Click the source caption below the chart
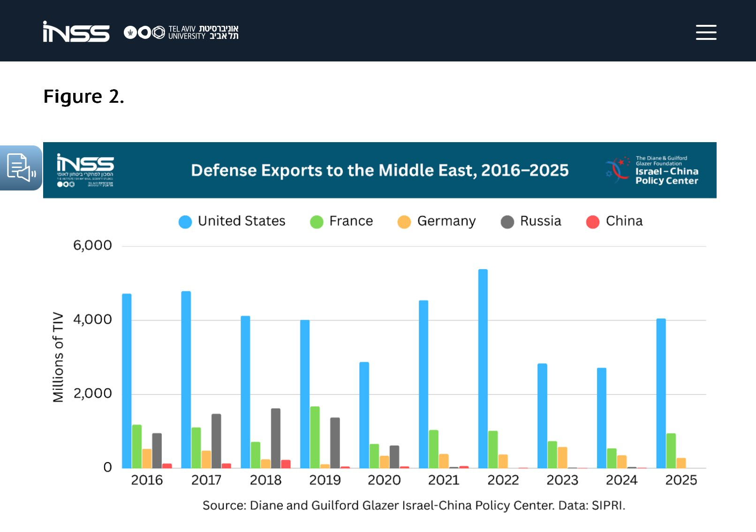Image resolution: width=756 pixels, height=532 pixels. [414, 506]
